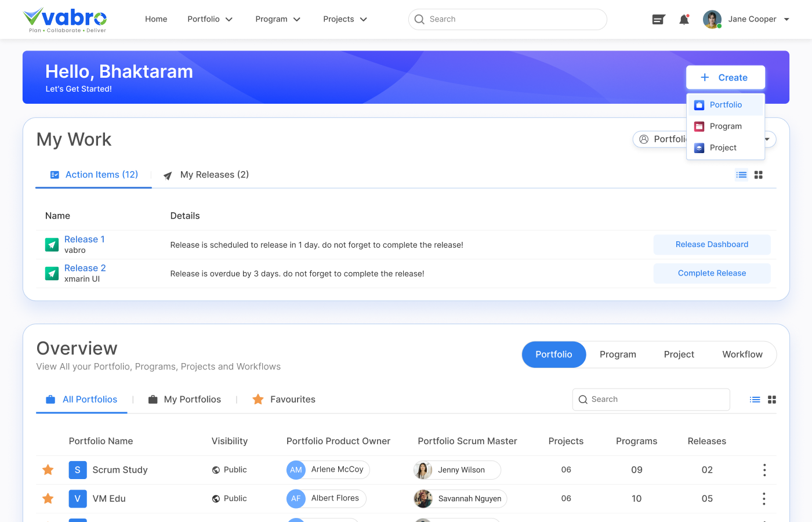
Task: Open the three-dot menu for VM Edu
Action: click(764, 499)
